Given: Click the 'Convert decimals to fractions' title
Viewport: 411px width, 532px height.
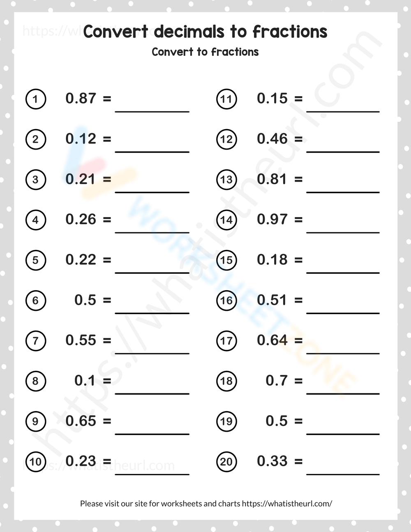Looking at the screenshot, I should (x=205, y=32).
